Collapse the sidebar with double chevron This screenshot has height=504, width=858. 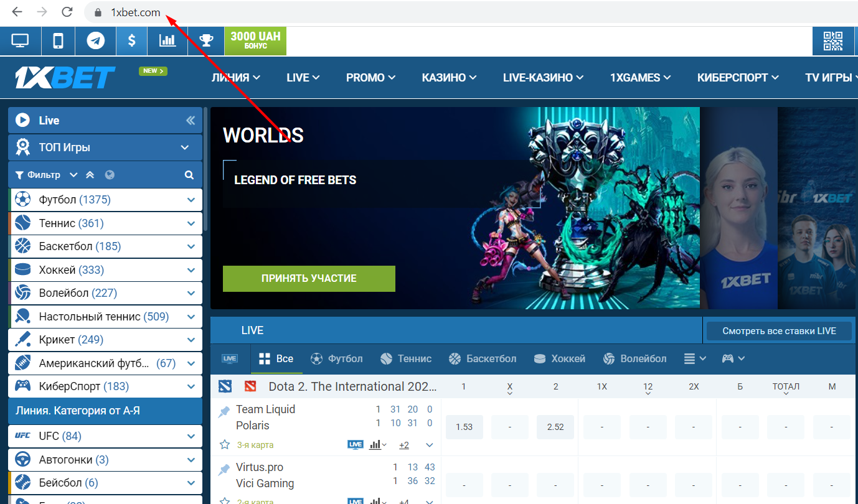(x=191, y=121)
